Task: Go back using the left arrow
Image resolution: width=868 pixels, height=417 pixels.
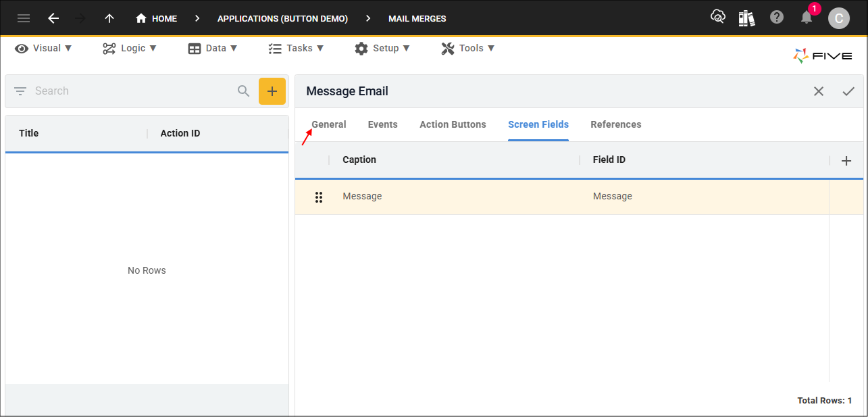Action: [53, 18]
